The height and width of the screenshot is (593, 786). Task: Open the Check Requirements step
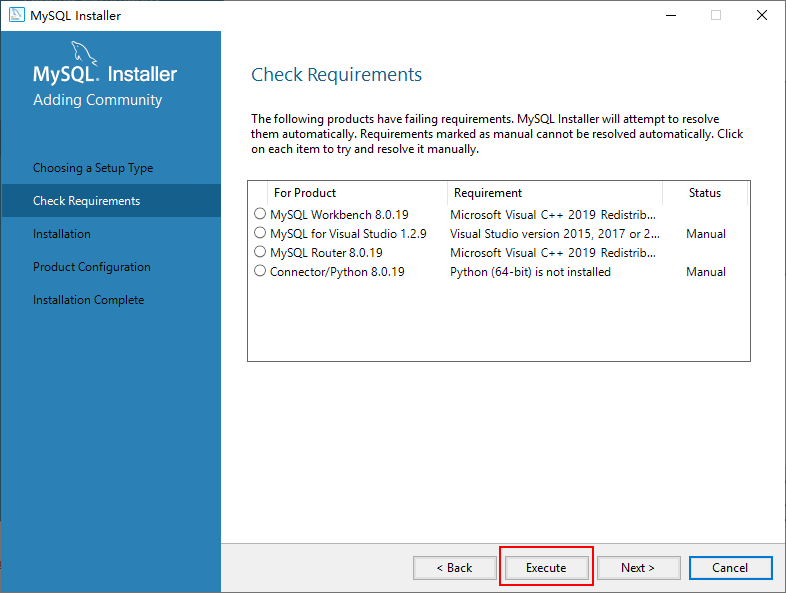(x=87, y=201)
